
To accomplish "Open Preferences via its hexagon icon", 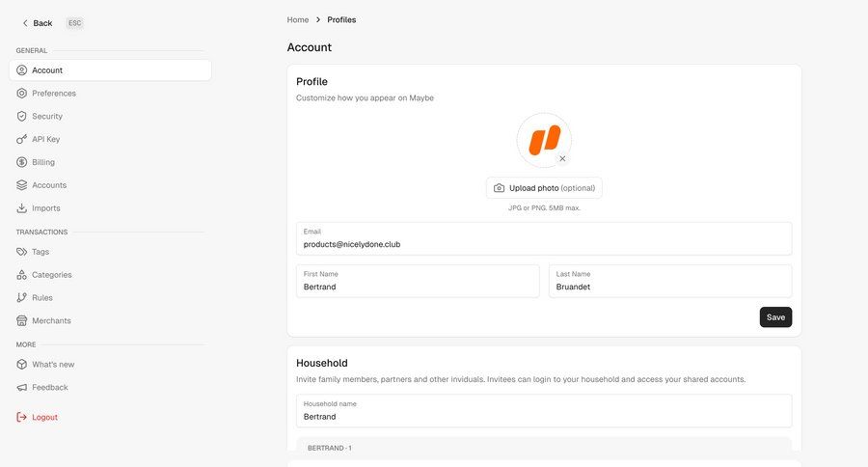I will click(21, 93).
